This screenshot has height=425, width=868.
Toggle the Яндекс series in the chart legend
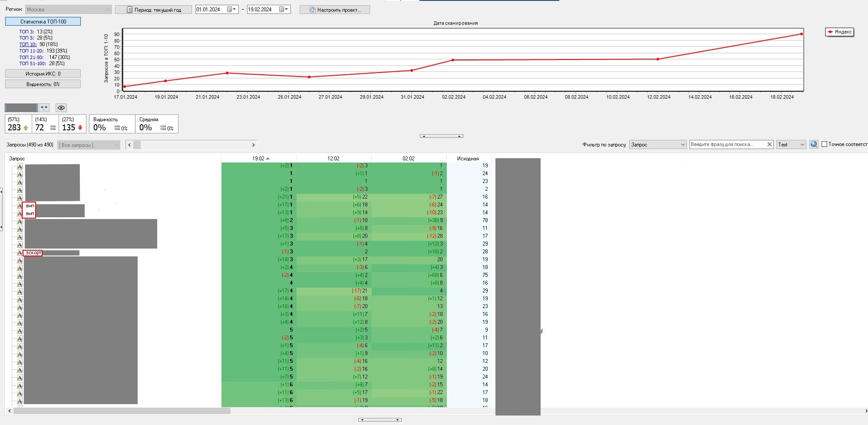click(x=840, y=32)
